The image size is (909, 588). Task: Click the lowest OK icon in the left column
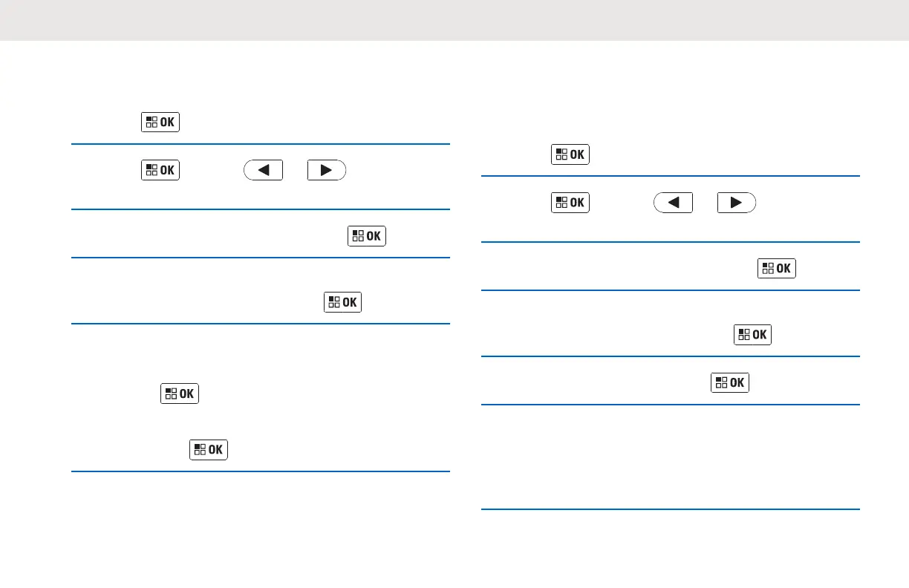[x=209, y=450]
